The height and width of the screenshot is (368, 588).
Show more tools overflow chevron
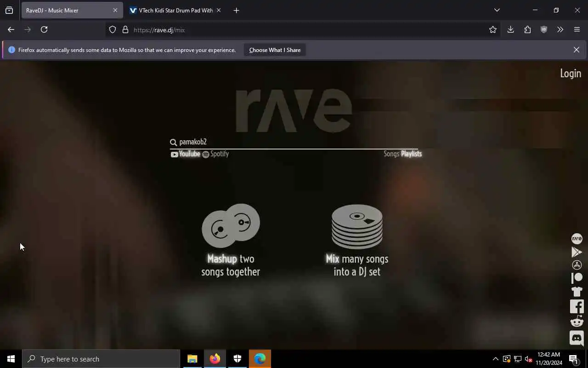click(x=560, y=29)
